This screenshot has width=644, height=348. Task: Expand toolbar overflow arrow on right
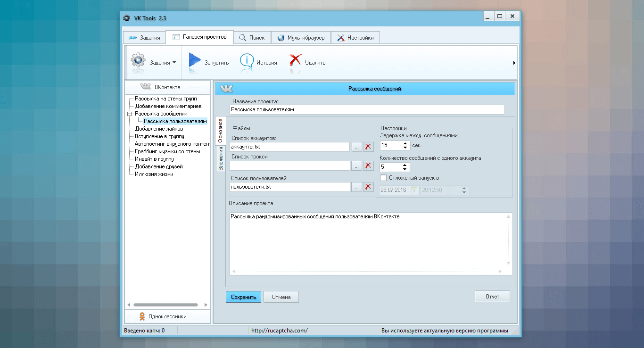coord(513,63)
